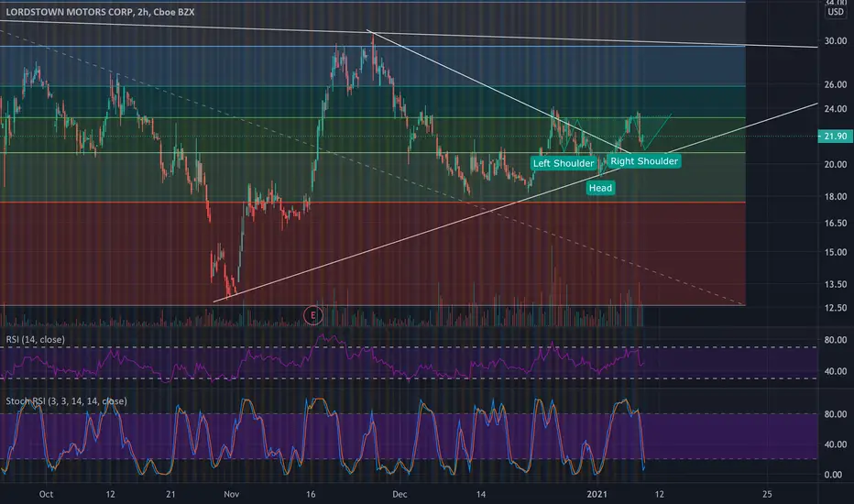Click the 18.00 price axis label
This screenshot has height=504, width=854.
click(836, 196)
